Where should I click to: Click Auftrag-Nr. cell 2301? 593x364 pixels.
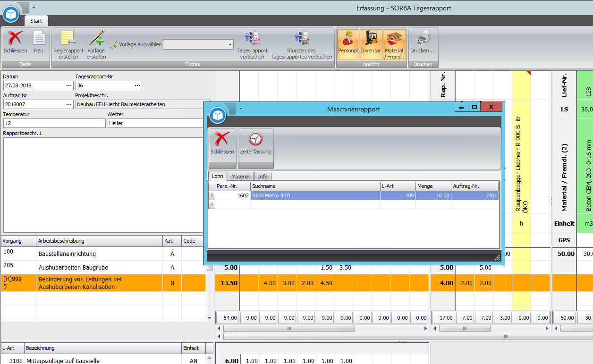(x=475, y=195)
